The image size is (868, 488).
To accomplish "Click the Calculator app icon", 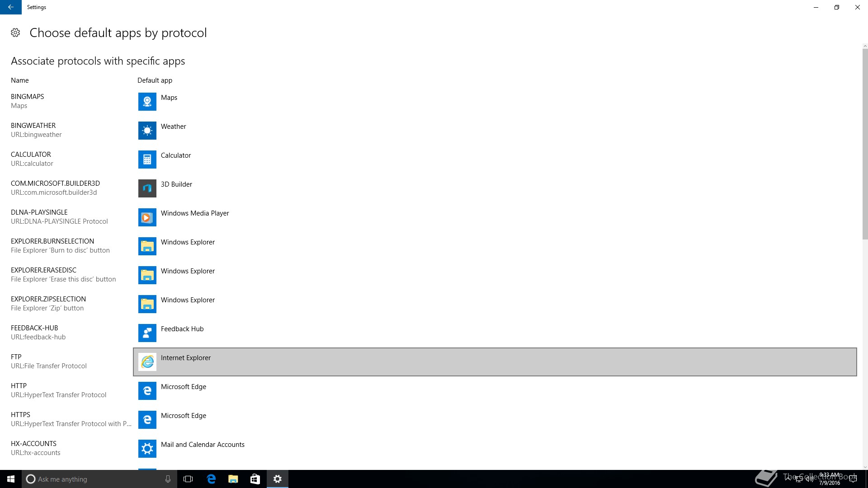I will [x=147, y=160].
